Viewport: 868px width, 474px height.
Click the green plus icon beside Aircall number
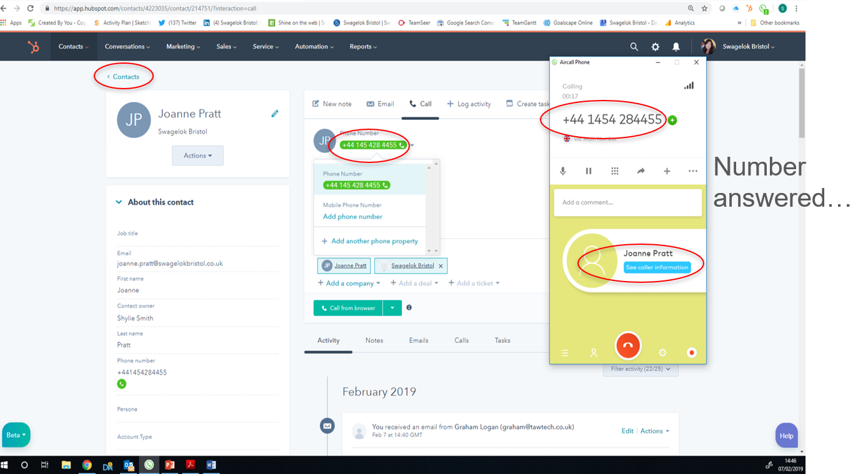pyautogui.click(x=672, y=120)
